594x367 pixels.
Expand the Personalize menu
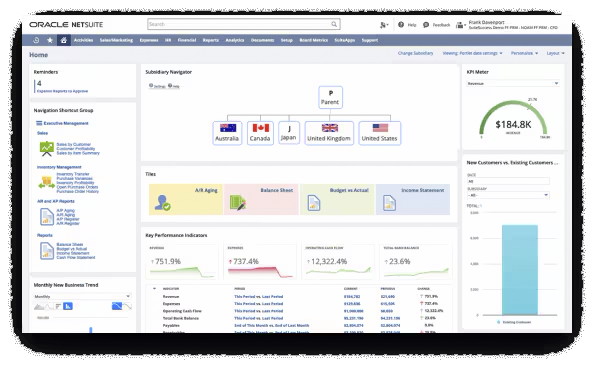[524, 53]
